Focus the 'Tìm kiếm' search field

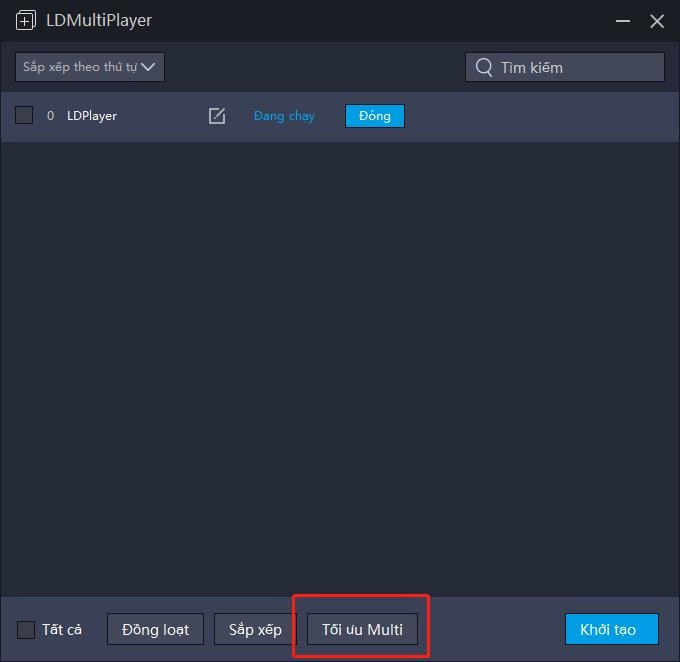[x=575, y=67]
